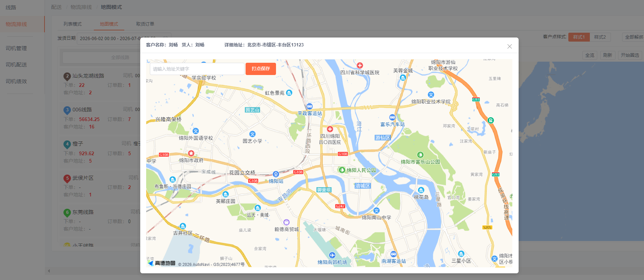Click the 虹色景苑 residential marker icon
Screen dimensions: 644x280
(289, 92)
